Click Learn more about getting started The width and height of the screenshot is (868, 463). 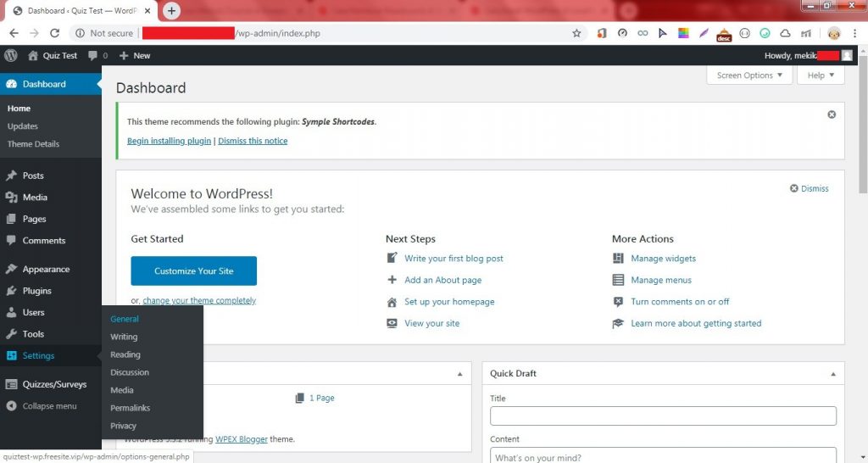(696, 323)
